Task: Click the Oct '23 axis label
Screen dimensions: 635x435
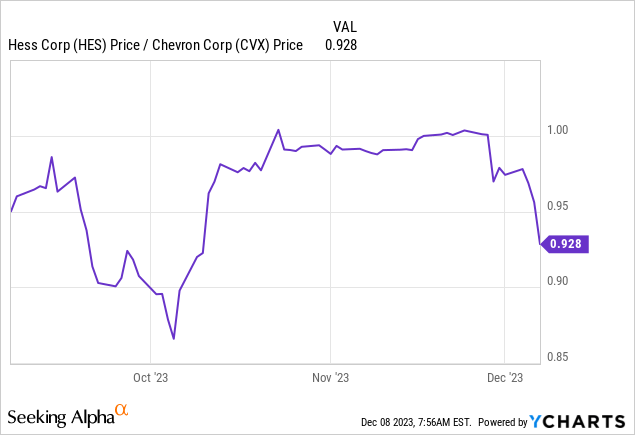Action: coord(149,377)
